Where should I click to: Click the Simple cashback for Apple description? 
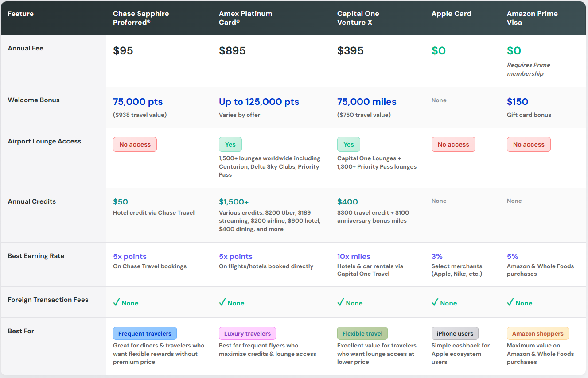click(461, 354)
